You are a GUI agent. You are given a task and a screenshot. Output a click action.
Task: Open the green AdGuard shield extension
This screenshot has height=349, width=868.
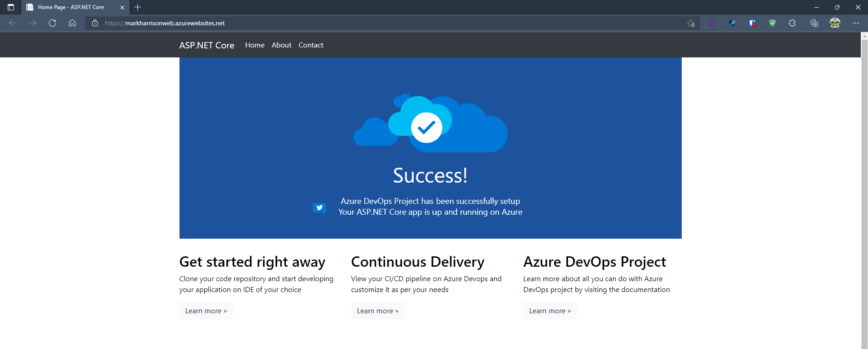coord(772,23)
